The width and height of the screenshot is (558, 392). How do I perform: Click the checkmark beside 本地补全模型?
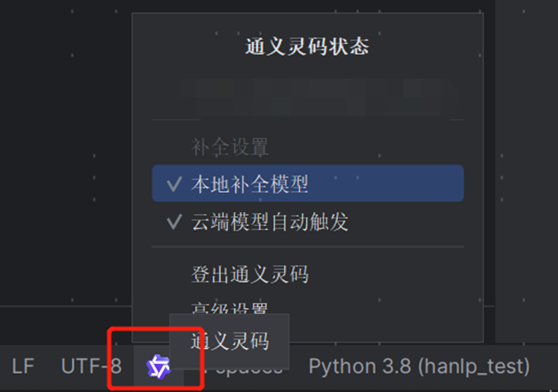coord(175,184)
